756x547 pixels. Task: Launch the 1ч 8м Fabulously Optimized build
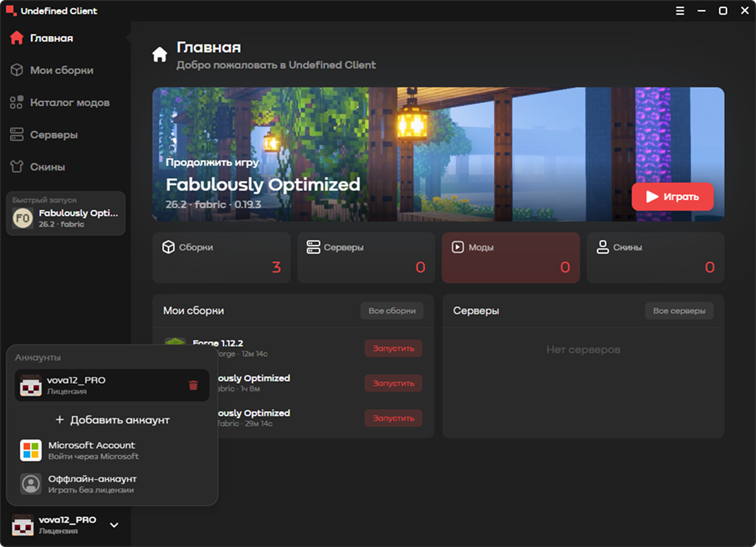click(x=393, y=383)
